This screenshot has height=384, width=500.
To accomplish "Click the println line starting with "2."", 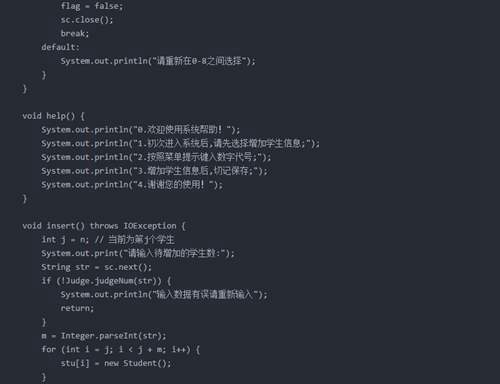I will pyautogui.click(x=156, y=157).
